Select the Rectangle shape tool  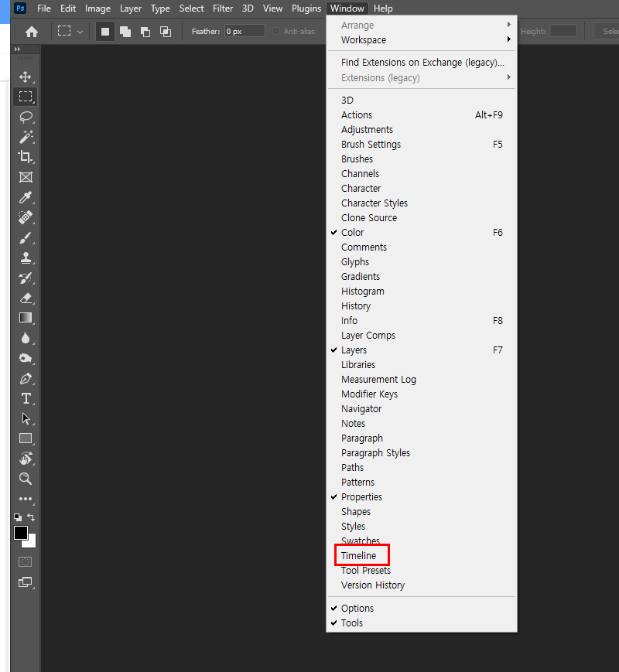coord(26,438)
